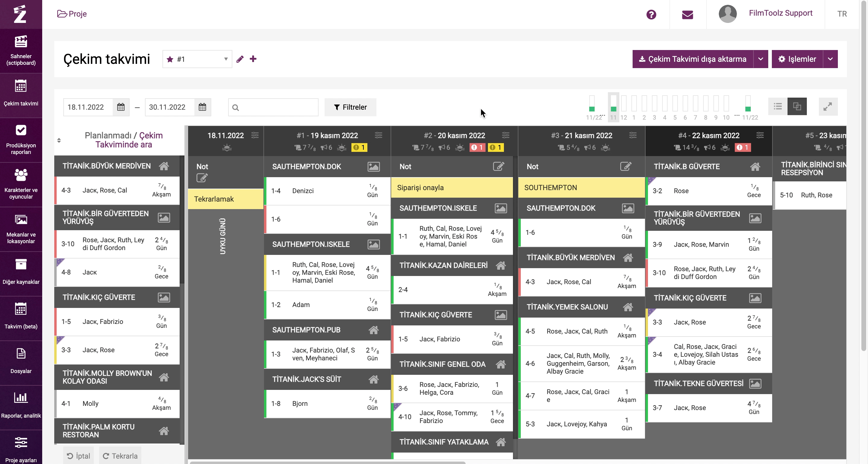Open the messages envelope icon
868x464 pixels.
[687, 14]
